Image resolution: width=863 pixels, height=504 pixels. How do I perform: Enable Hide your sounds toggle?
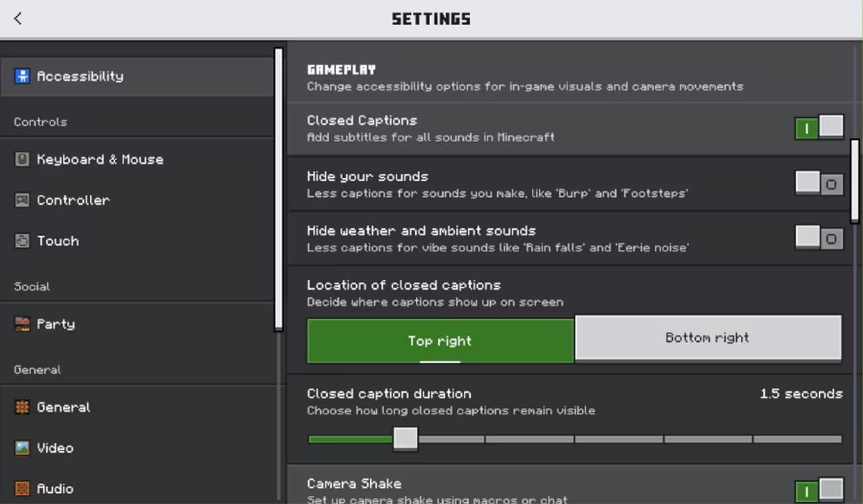(819, 183)
